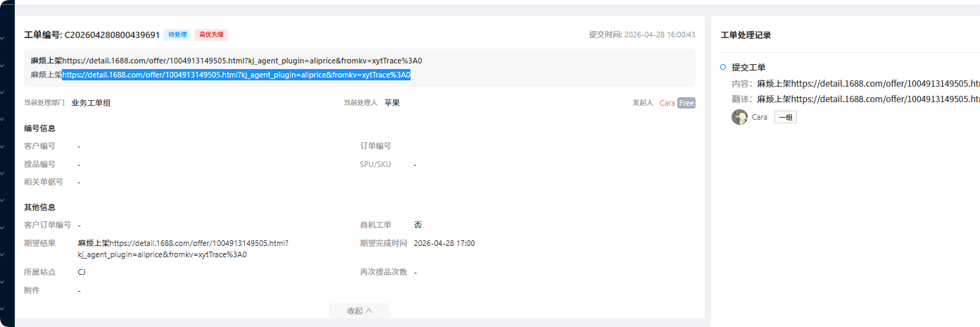Click the 客户订单编号 field label
This screenshot has height=327, width=980.
tap(48, 225)
